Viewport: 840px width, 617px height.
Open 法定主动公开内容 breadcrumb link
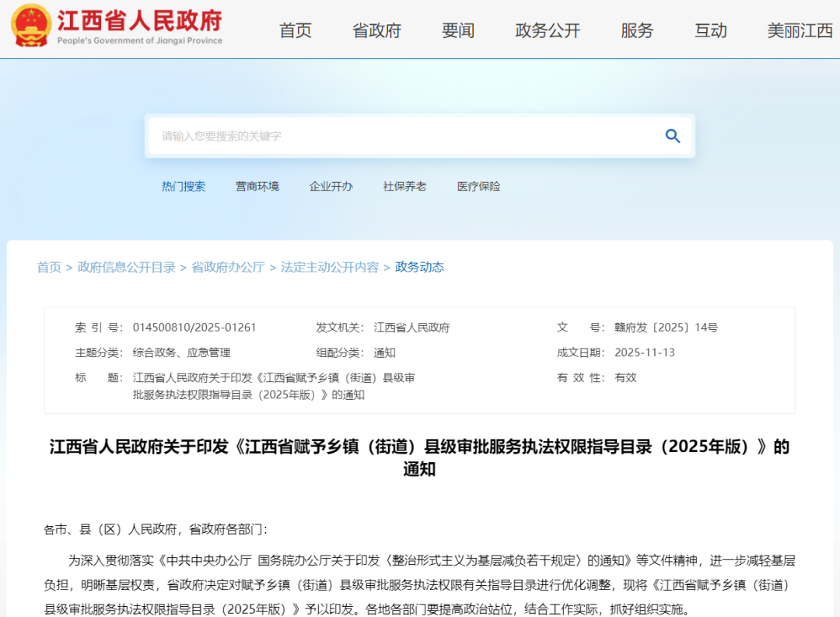[330, 267]
